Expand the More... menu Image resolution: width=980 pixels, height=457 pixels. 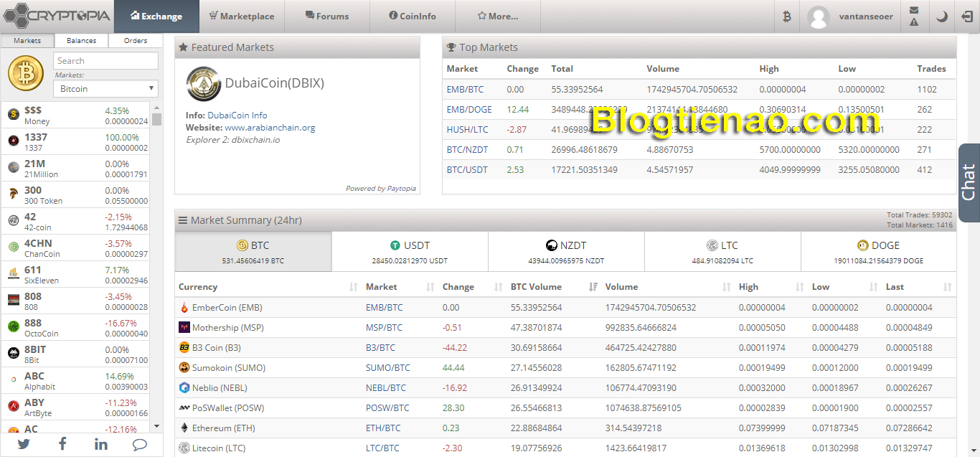498,17
